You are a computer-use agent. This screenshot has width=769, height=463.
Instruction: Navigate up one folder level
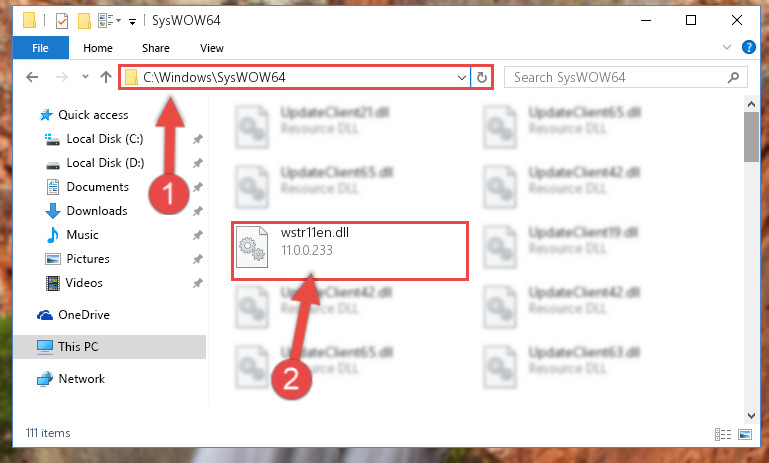tap(105, 77)
